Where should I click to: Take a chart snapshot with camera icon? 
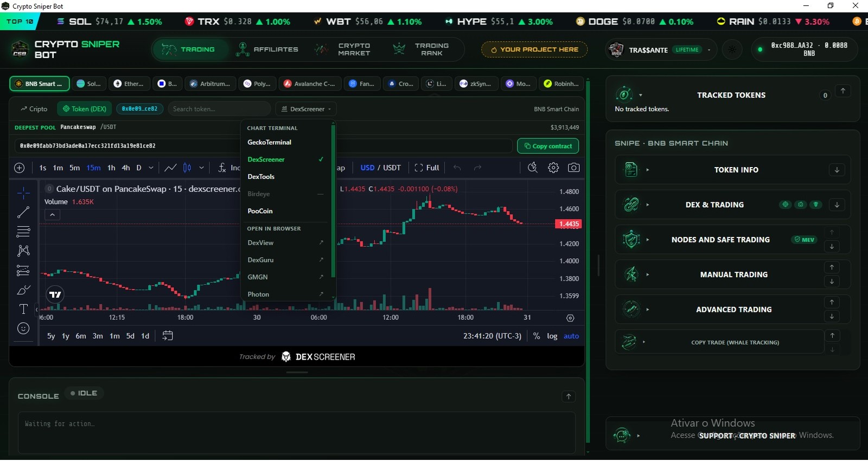coord(573,168)
